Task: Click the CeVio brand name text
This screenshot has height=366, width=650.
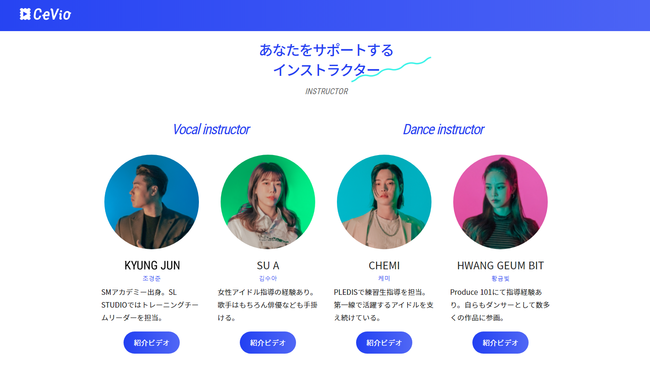Action: click(x=52, y=15)
